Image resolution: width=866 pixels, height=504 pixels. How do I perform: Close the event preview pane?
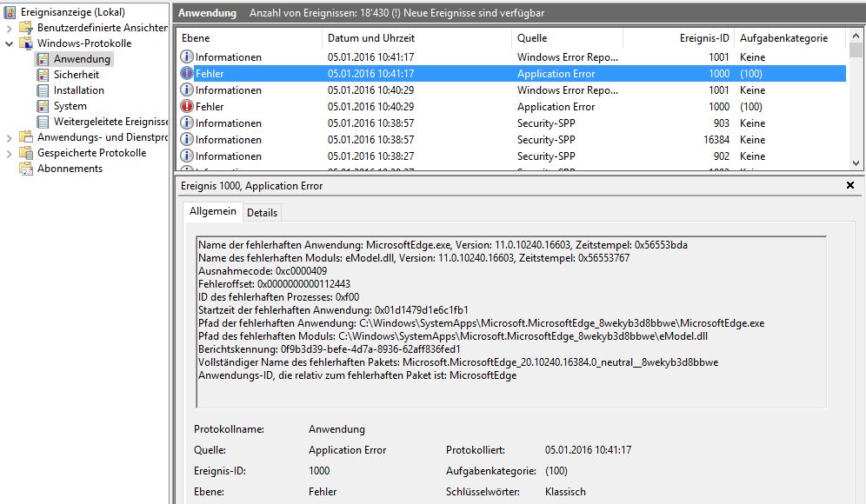pyautogui.click(x=850, y=185)
